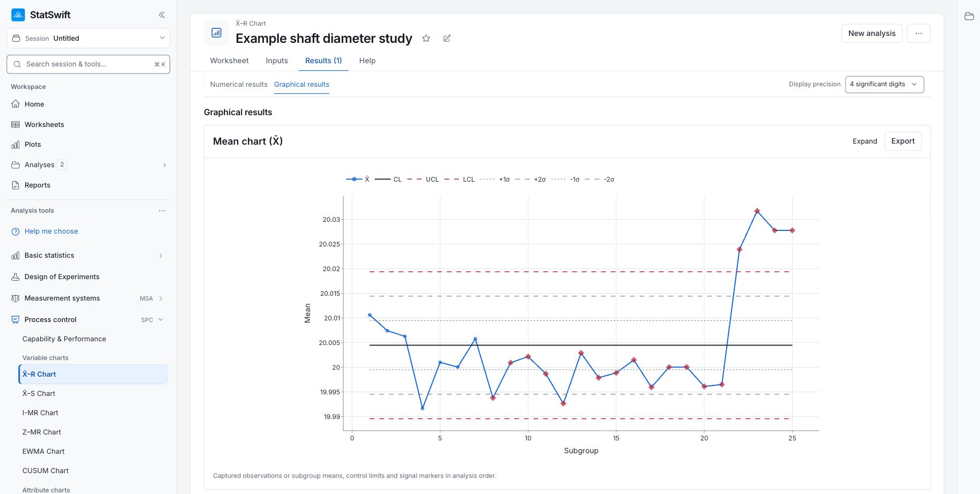This screenshot has width=980, height=494.
Task: Open Analysis tools ellipsis menu
Action: pos(162,211)
